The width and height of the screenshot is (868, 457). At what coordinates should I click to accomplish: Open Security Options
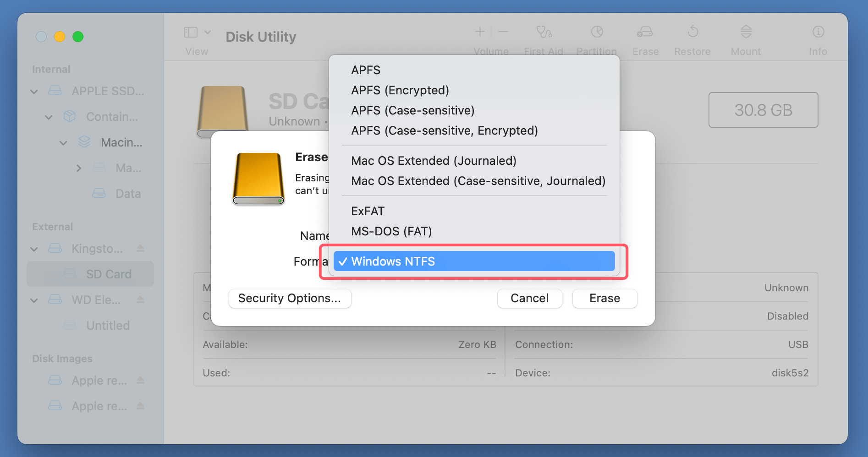[290, 298]
